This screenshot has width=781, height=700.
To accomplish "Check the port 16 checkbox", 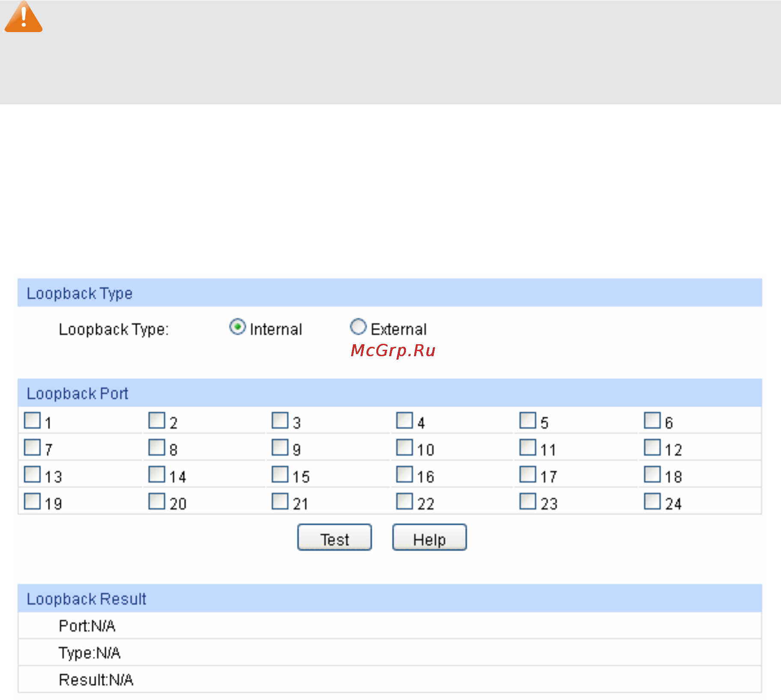I will (x=405, y=474).
